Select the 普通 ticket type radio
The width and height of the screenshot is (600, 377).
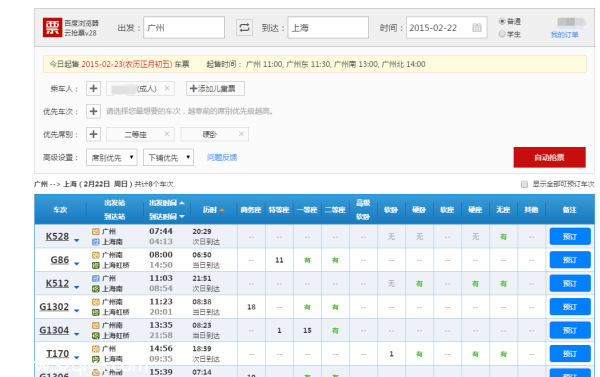click(x=502, y=21)
